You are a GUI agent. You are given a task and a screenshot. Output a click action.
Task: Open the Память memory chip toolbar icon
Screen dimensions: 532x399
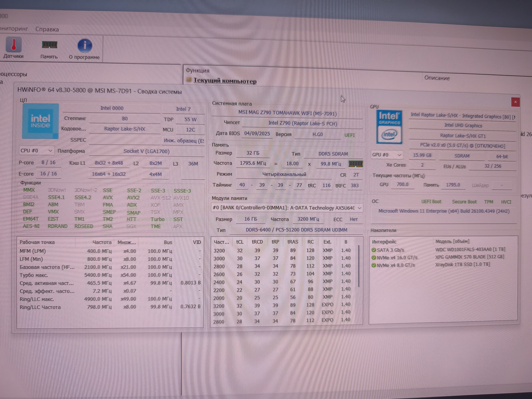point(49,45)
